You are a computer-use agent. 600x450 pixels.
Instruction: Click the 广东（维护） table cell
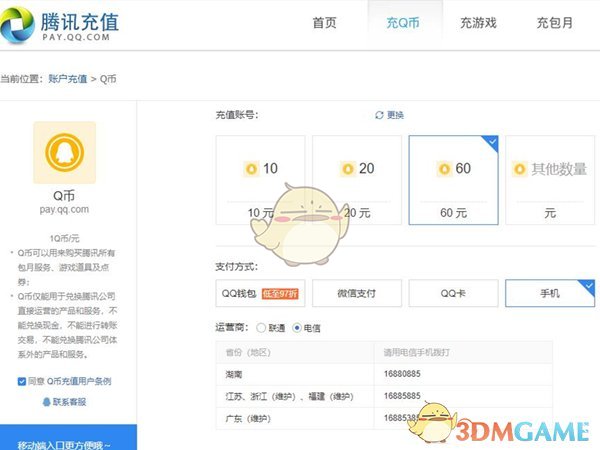pos(295,419)
